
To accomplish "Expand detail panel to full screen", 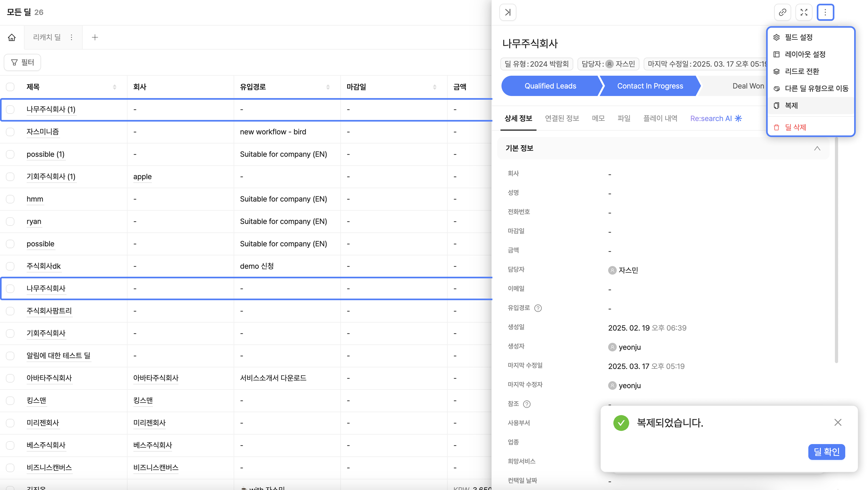I will pos(804,12).
